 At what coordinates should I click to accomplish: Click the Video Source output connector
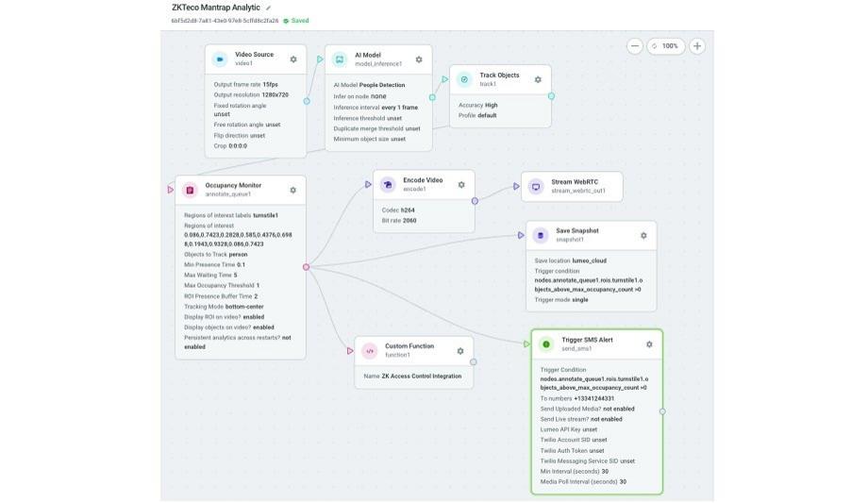tap(307, 101)
